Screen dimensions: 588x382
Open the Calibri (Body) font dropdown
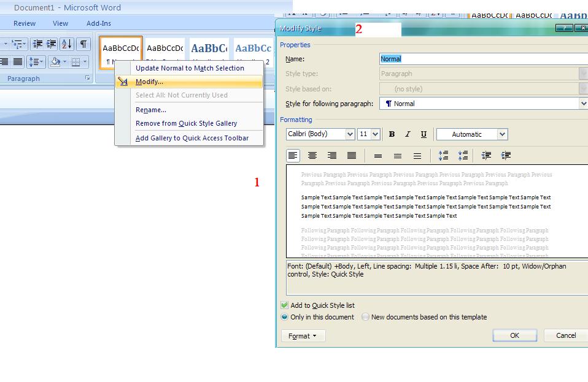(x=350, y=134)
